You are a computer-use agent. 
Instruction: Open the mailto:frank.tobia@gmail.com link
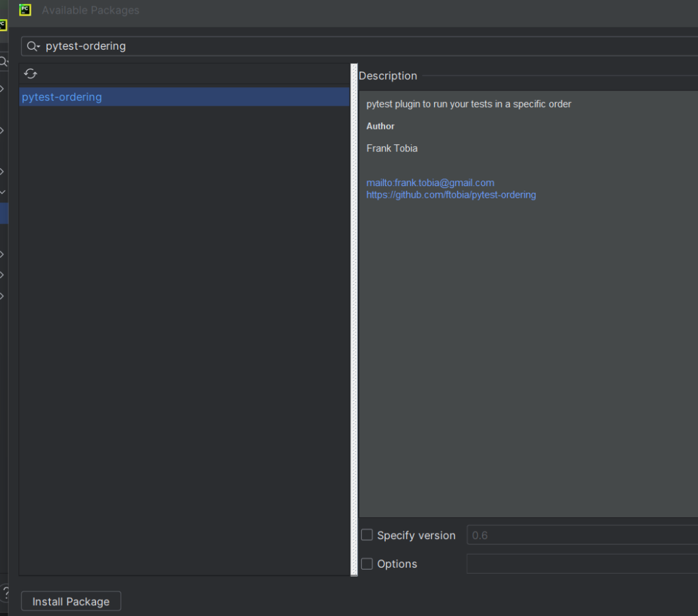click(x=430, y=183)
